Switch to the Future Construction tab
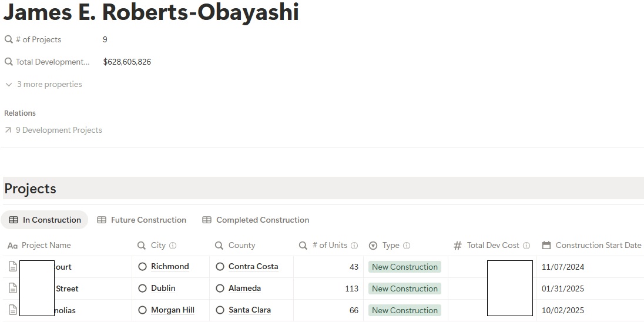This screenshot has height=322, width=644. [x=142, y=220]
